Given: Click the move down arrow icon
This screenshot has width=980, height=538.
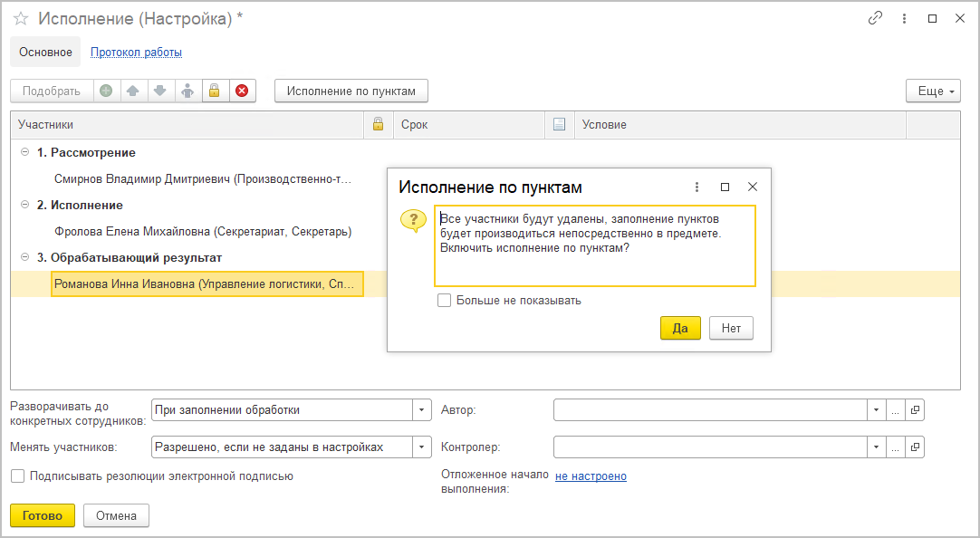Looking at the screenshot, I should pyautogui.click(x=159, y=91).
